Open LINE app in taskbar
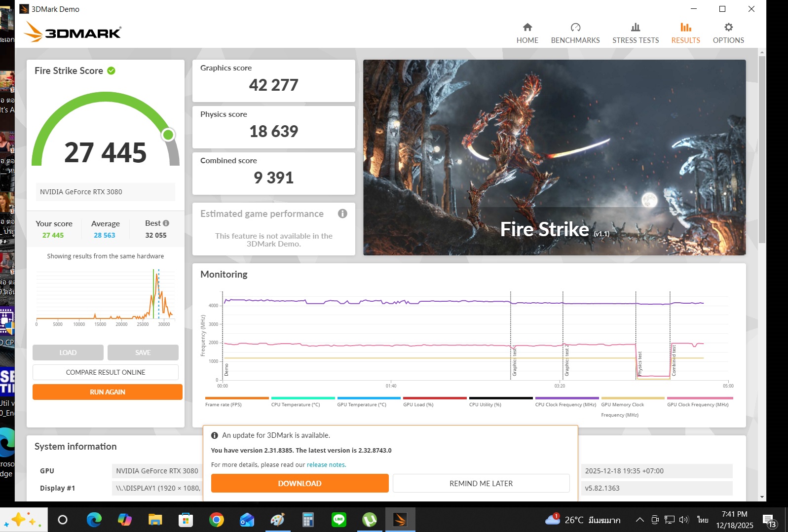The image size is (788, 532). click(x=339, y=520)
